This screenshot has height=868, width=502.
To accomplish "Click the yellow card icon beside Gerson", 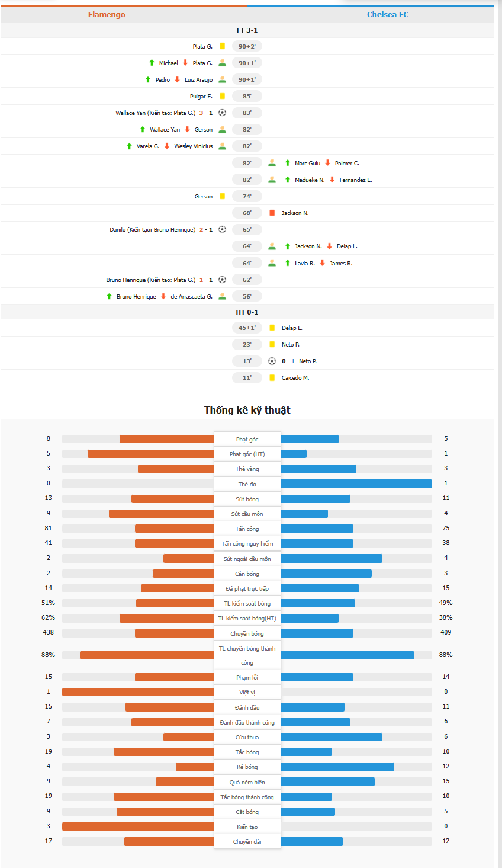I will [223, 196].
